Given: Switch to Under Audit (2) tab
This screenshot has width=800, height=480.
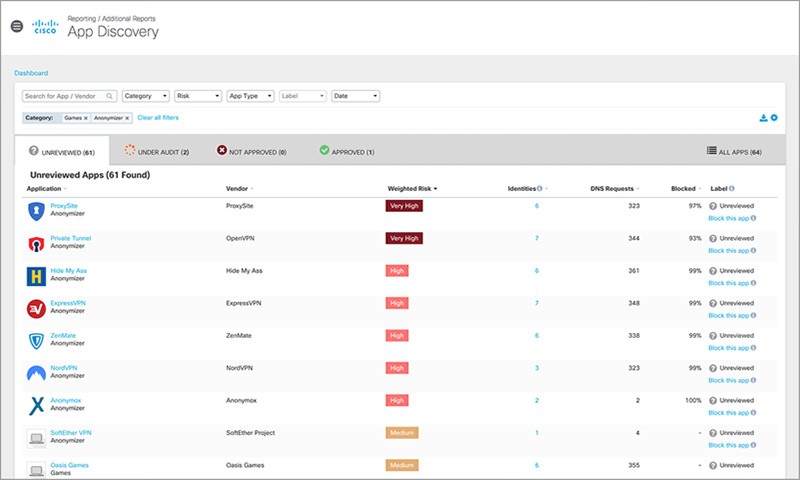Looking at the screenshot, I should pyautogui.click(x=157, y=151).
